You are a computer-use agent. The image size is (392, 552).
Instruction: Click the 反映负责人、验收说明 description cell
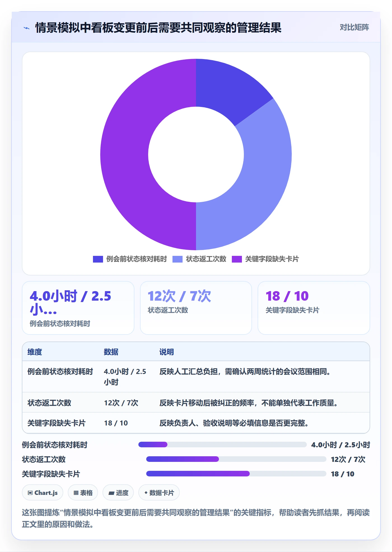pyautogui.click(x=234, y=423)
